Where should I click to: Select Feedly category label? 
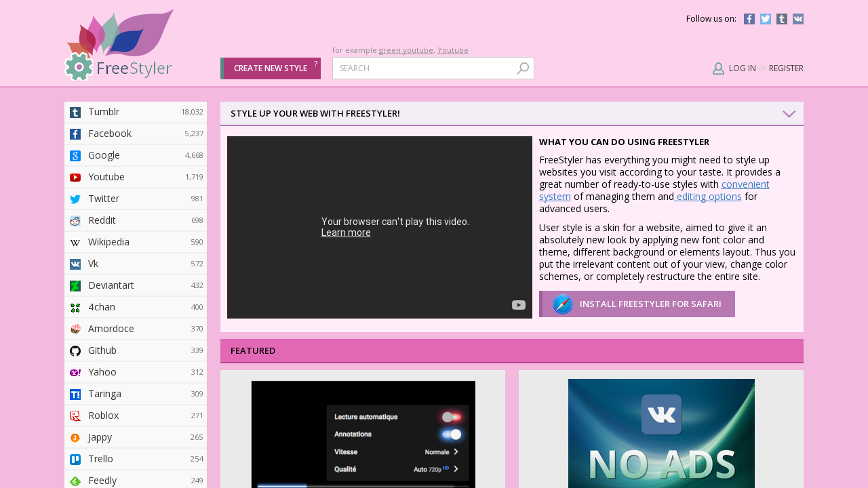pos(102,481)
